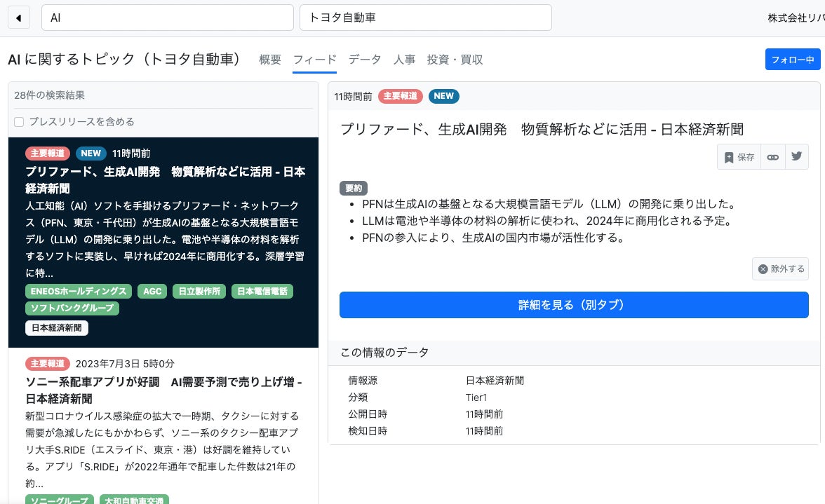Switch to the フィード tab
The height and width of the screenshot is (504, 825).
[x=314, y=60]
